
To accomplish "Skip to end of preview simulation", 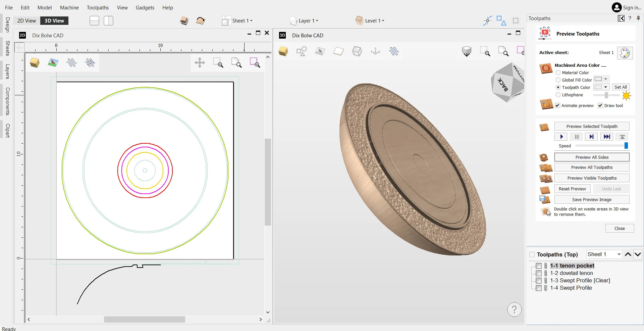I will (606, 137).
